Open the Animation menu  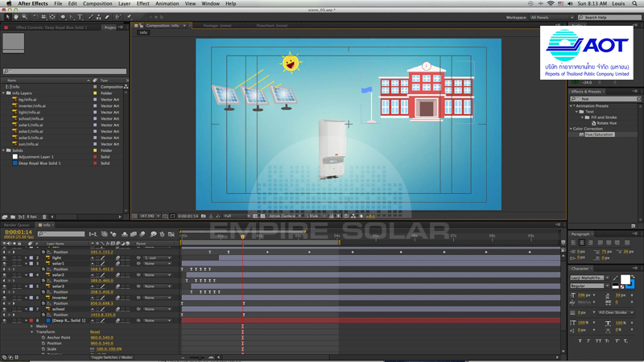pyautogui.click(x=167, y=3)
